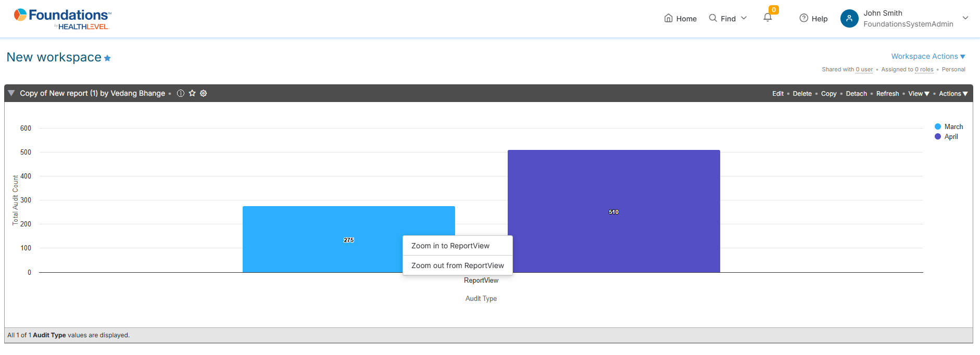980x355 pixels.
Task: Click the star next to New workspace
Action: 107,58
